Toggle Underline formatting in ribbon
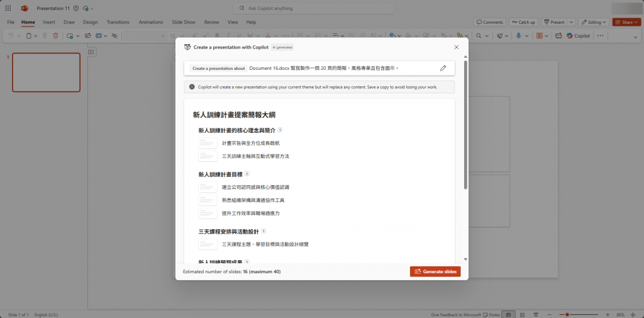The height and width of the screenshot is (318, 644). pyautogui.click(x=238, y=36)
